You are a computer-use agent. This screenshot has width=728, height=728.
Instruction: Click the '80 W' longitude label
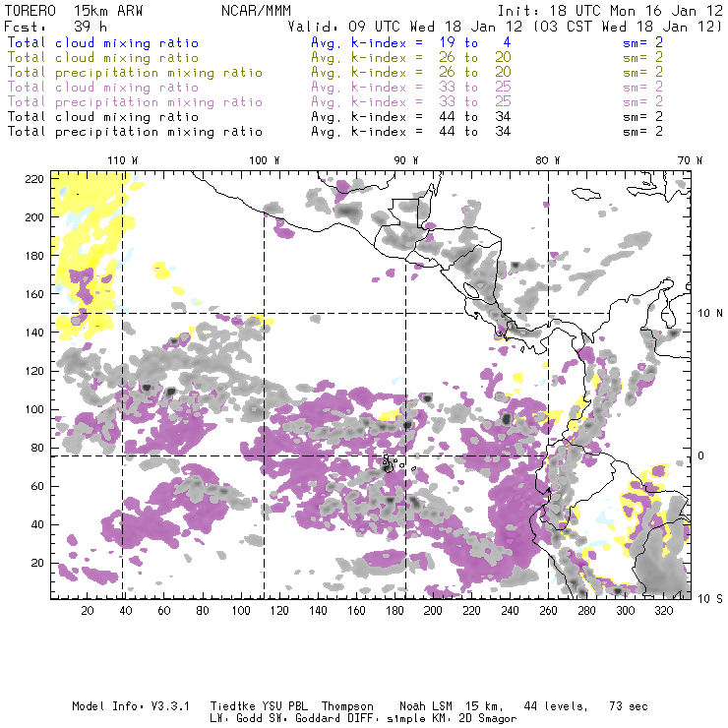(548, 160)
